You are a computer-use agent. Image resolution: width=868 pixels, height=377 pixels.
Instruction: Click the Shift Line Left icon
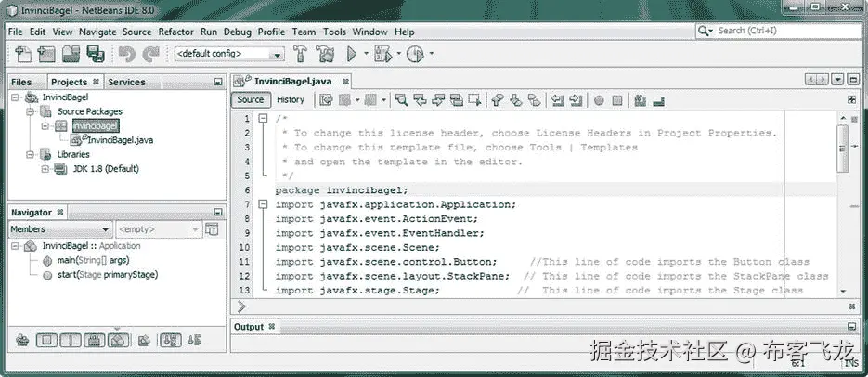click(x=557, y=100)
